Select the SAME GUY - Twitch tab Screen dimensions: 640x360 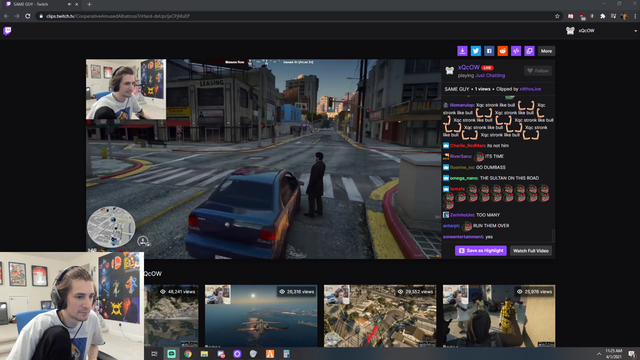tap(41, 4)
